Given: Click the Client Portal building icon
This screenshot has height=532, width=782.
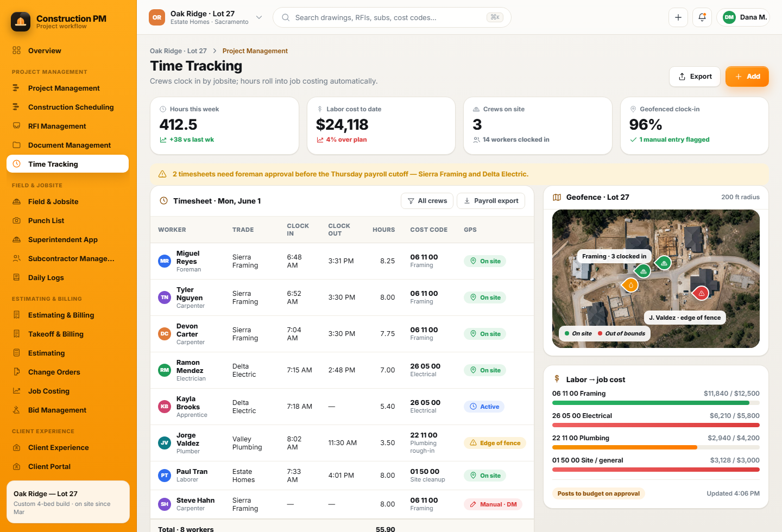Looking at the screenshot, I should 16,466.
